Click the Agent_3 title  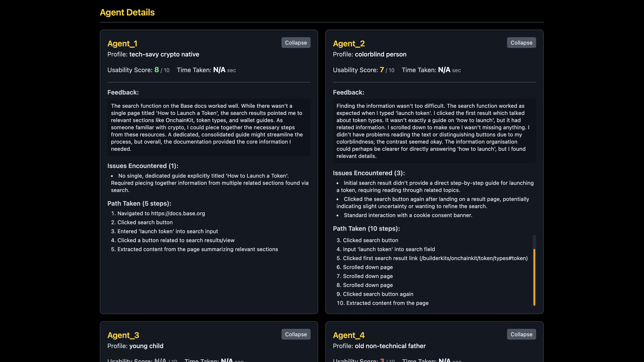click(123, 335)
